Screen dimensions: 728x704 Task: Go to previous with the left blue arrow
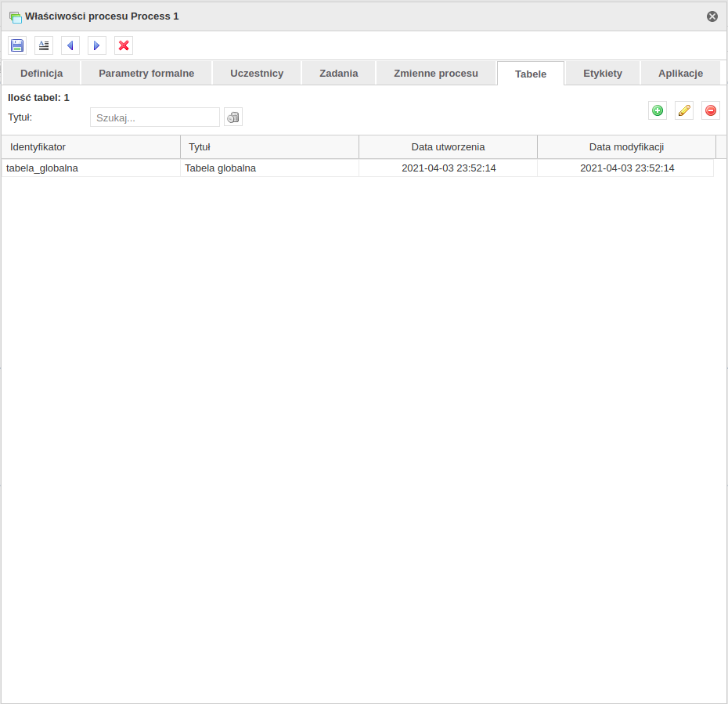70,45
